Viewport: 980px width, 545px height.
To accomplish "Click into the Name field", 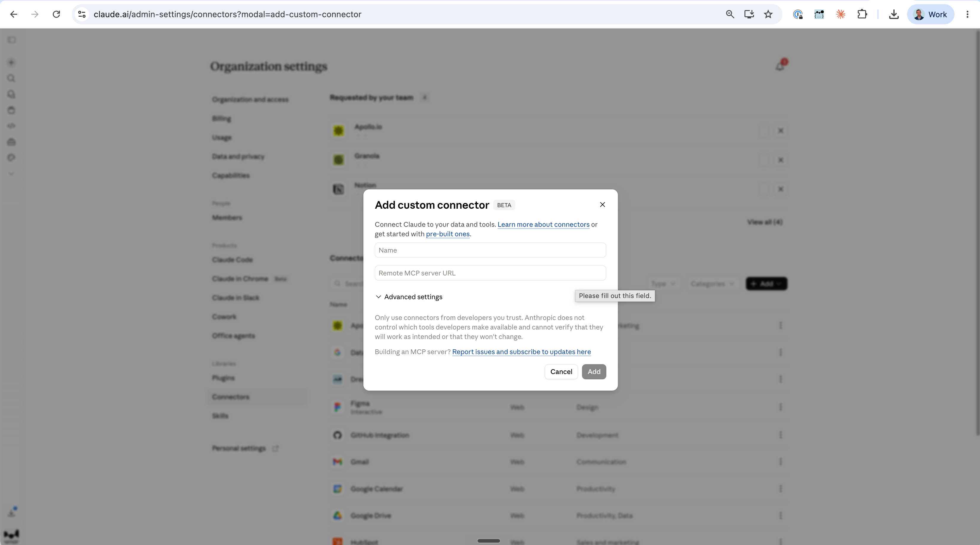I will 490,250.
